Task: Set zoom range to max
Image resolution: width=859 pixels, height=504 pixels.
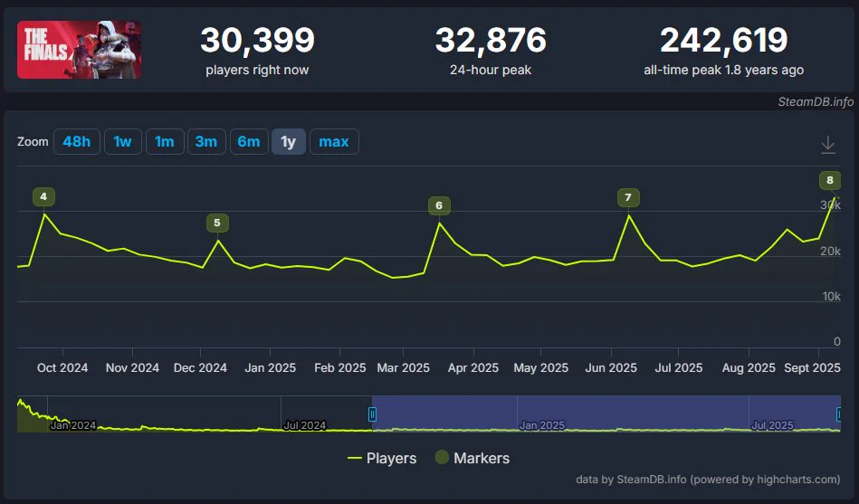Action: click(x=334, y=142)
